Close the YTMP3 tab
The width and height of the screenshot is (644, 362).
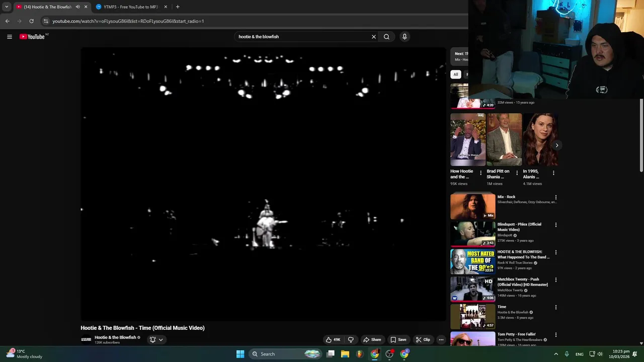pos(166,7)
